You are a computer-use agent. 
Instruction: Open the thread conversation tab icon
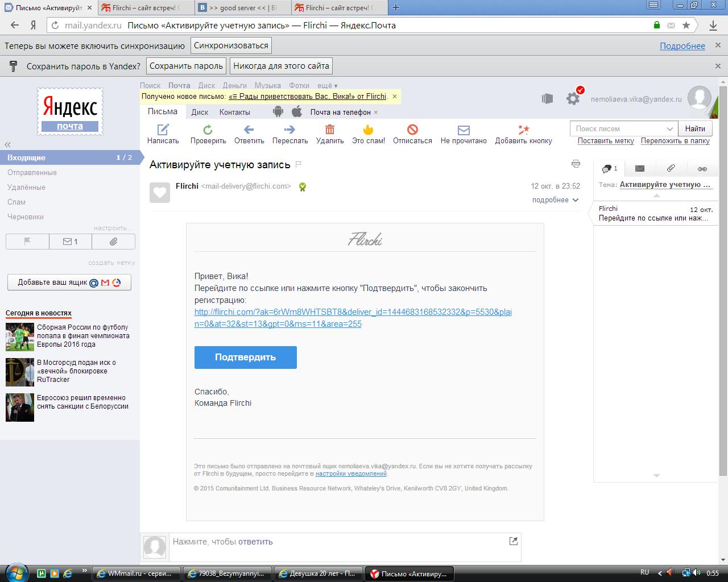(609, 168)
